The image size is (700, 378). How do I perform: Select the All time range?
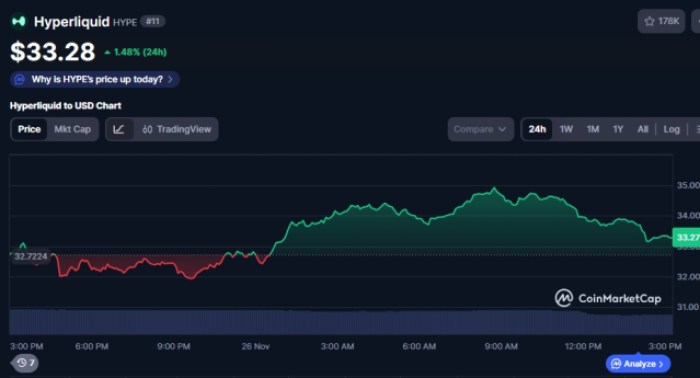(x=642, y=129)
